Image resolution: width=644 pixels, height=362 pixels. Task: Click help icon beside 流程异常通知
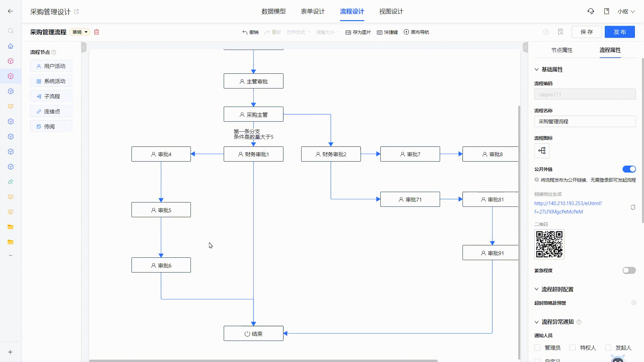[579, 322]
